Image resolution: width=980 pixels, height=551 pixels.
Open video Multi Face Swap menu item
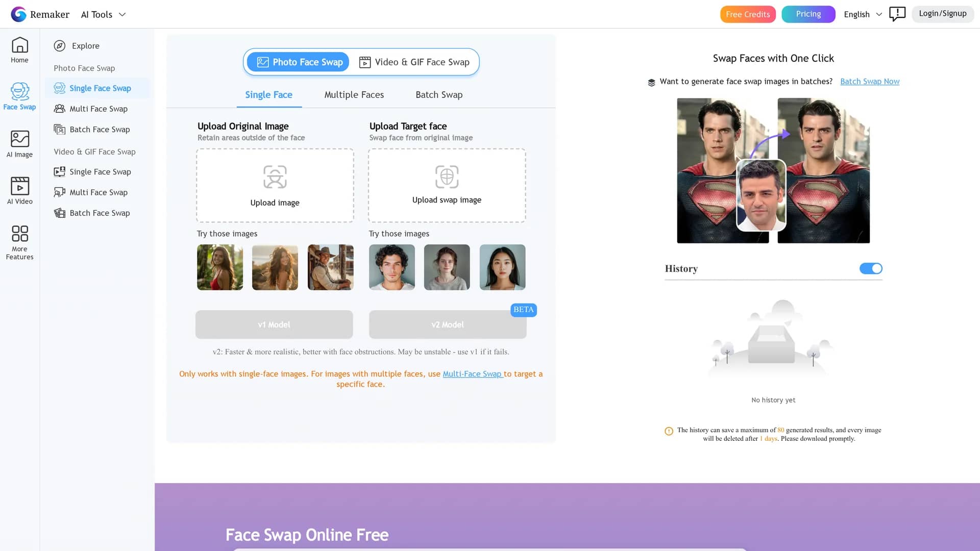pyautogui.click(x=97, y=192)
